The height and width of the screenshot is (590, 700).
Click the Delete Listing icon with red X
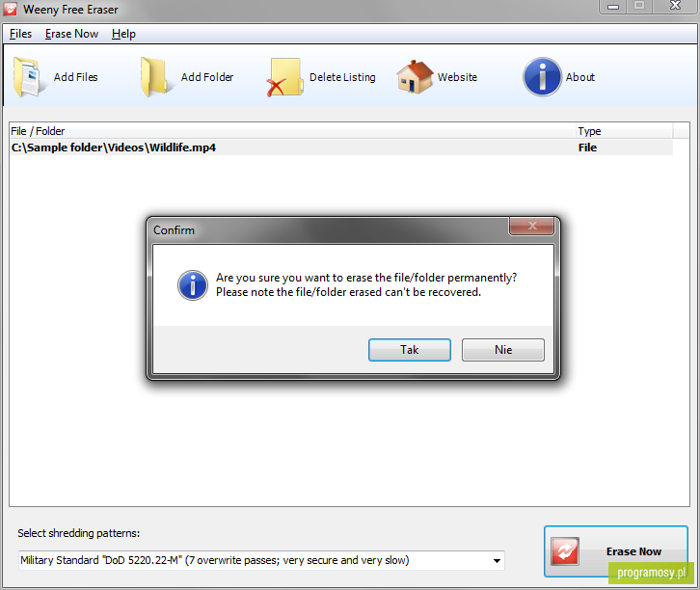tap(284, 77)
